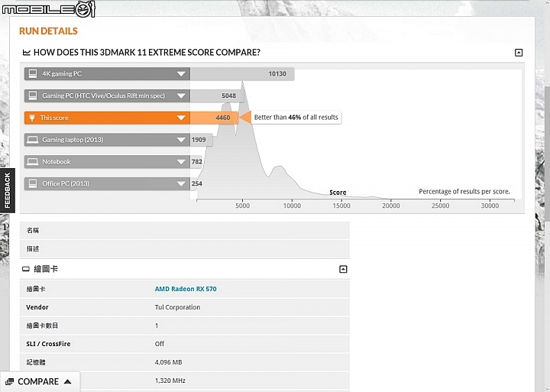Viewport: 550px width, 392px height.
Task: Click the Mobile01 logo
Action: (48, 8)
